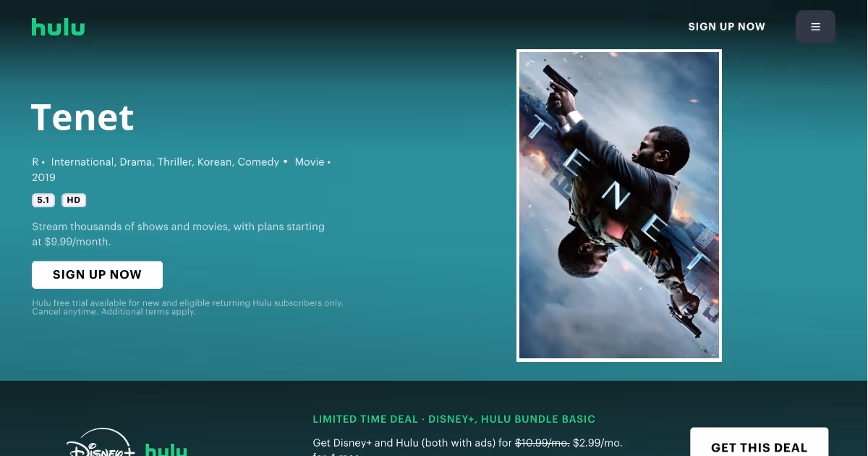The height and width of the screenshot is (456, 868).
Task: Click the 2019 release year
Action: click(43, 177)
